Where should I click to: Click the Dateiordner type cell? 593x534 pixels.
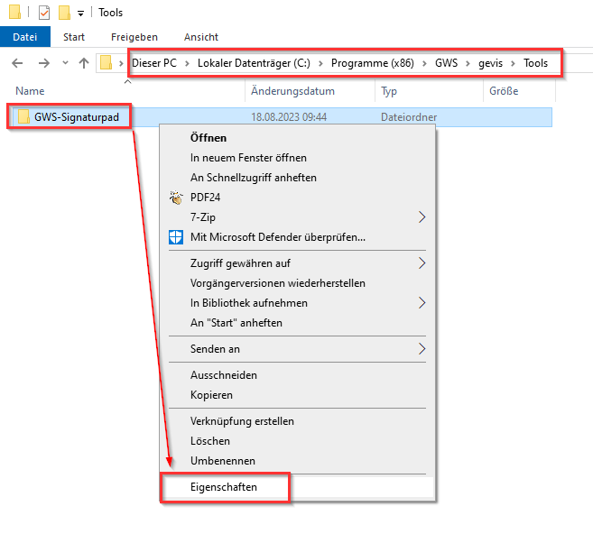tap(408, 117)
